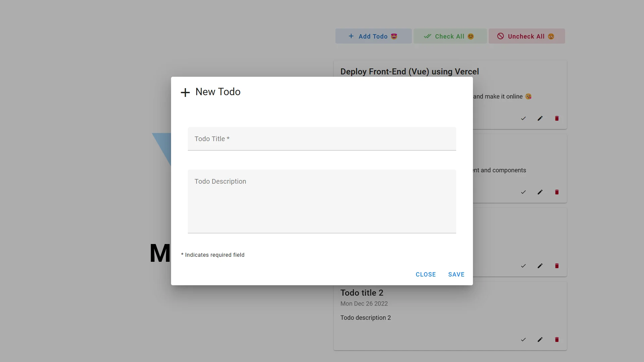
Task: Mark the Deploy Front-End todo as complete
Action: coord(523,118)
